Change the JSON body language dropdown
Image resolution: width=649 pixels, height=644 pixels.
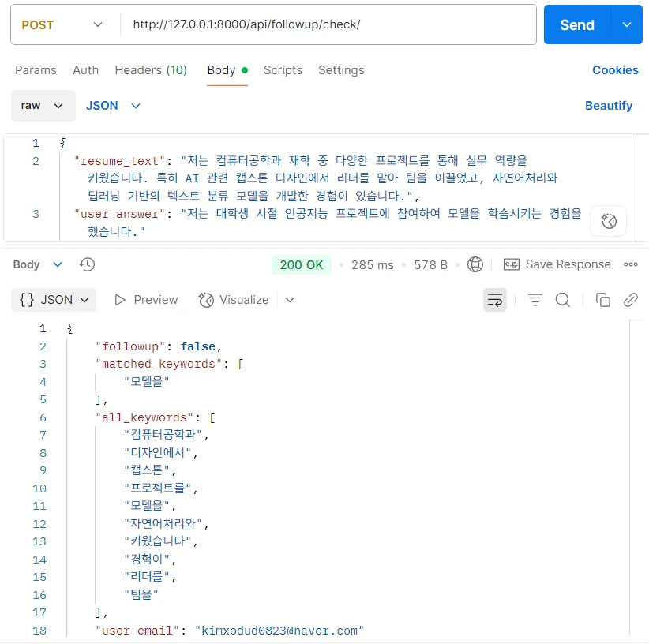(x=113, y=106)
